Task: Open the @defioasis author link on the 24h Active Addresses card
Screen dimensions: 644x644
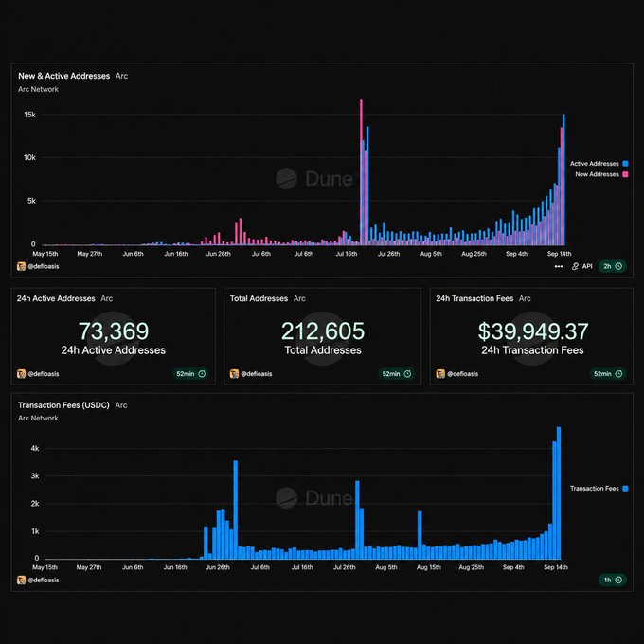Action: point(44,374)
